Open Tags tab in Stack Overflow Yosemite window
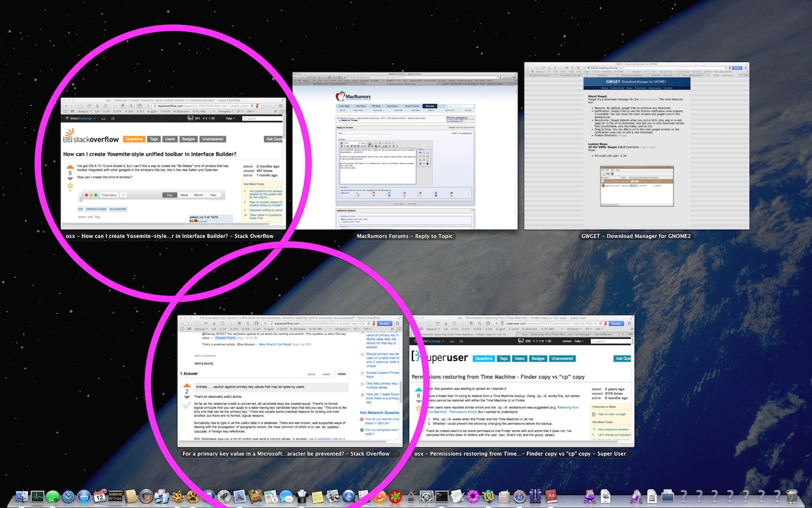The width and height of the screenshot is (812, 508). [154, 139]
